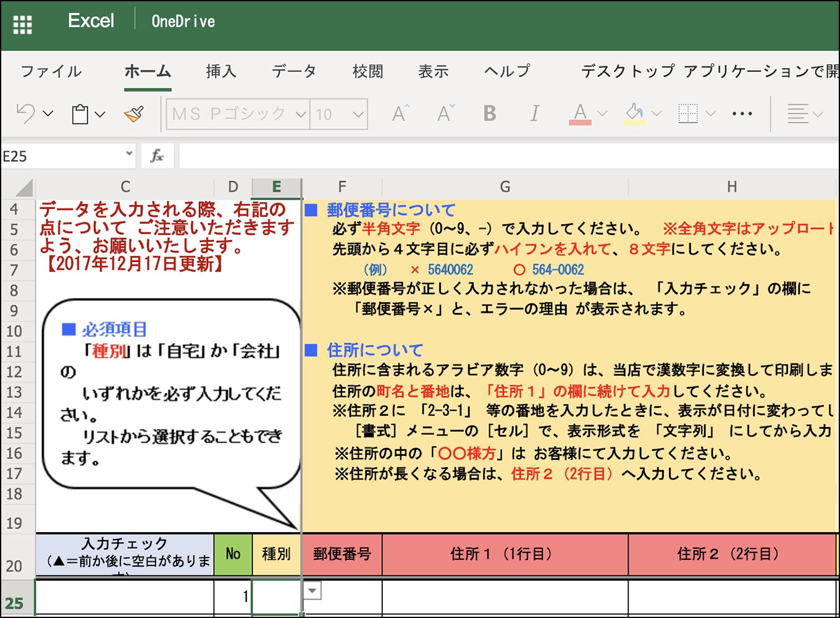Expand the Undo dropdown arrow
The image size is (840, 618).
coord(48,114)
